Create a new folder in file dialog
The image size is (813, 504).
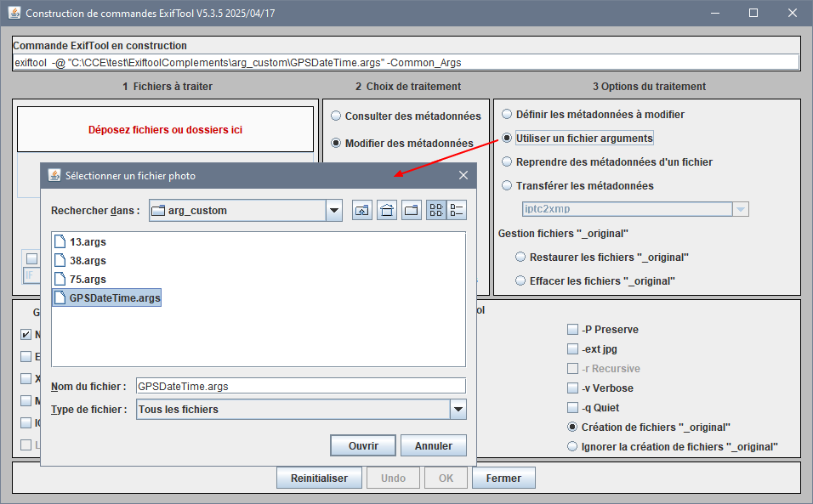coord(412,210)
